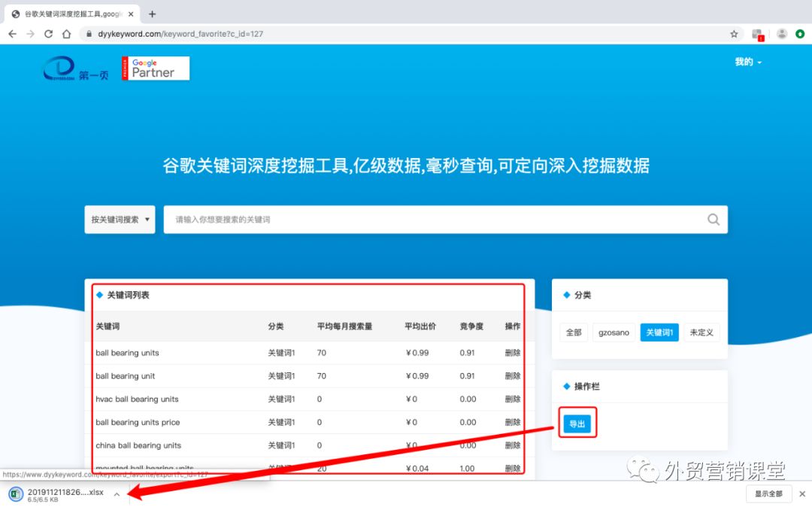Image resolution: width=812 pixels, height=507 pixels.
Task: Reload the page using the refresh icon
Action: 47,33
